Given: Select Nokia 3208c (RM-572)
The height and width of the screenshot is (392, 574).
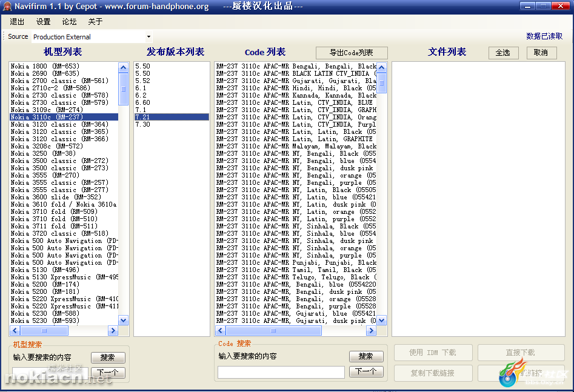Looking at the screenshot, I should click(64, 147).
